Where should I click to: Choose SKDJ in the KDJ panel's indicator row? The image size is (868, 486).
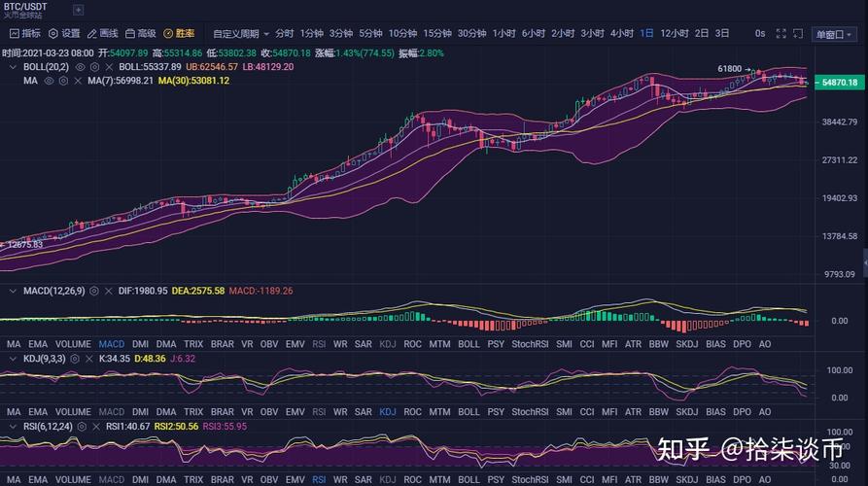pos(687,412)
